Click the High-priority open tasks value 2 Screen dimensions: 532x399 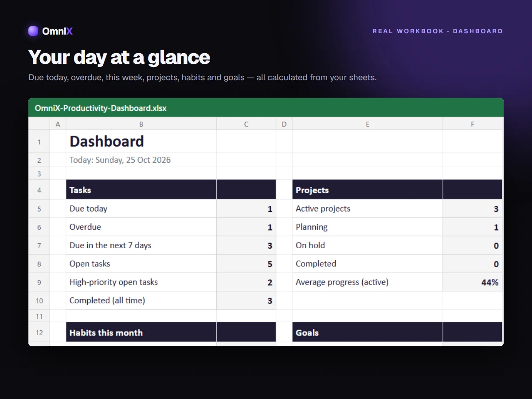(x=246, y=282)
